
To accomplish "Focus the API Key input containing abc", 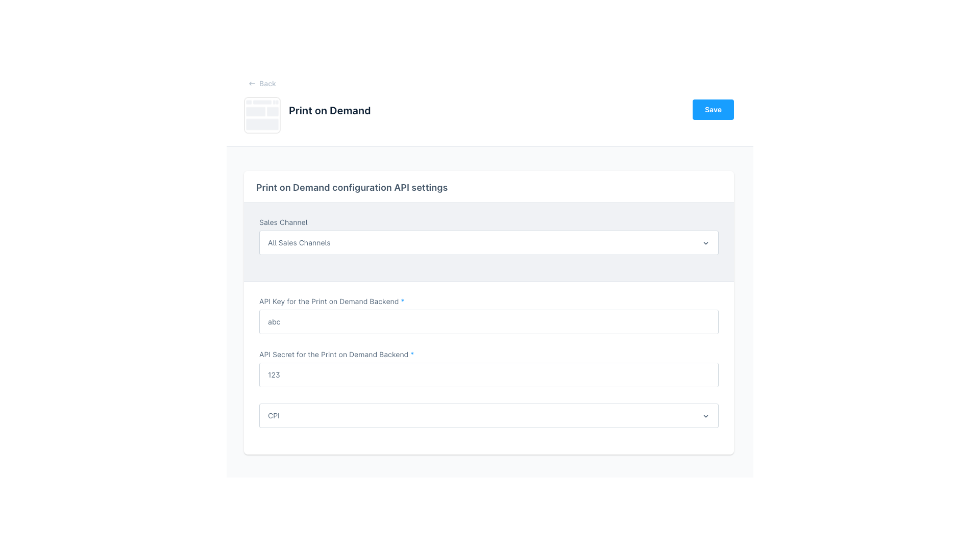I will pos(489,322).
